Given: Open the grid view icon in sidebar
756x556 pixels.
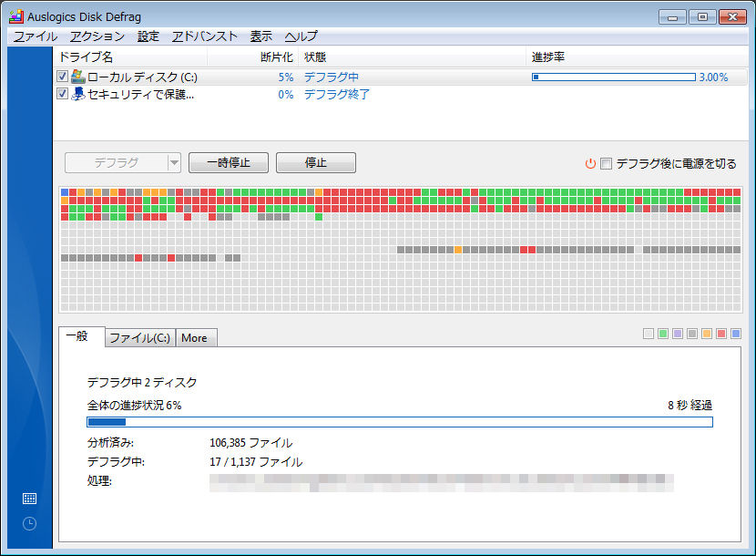Looking at the screenshot, I should [x=29, y=499].
